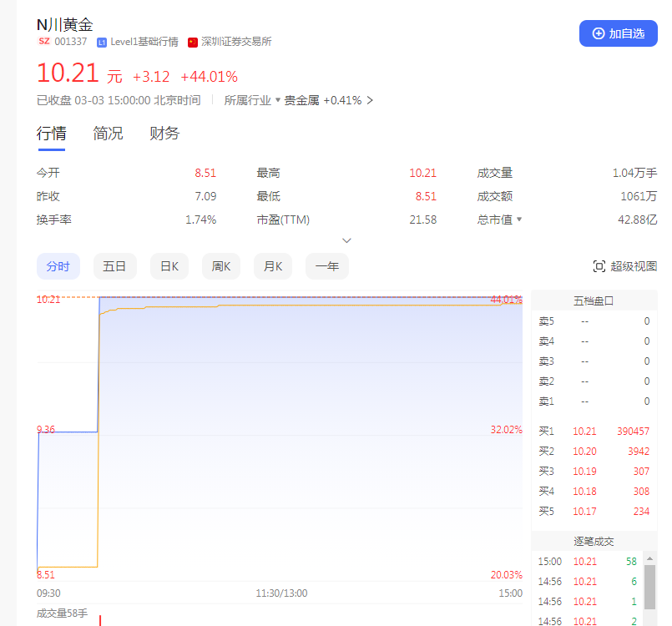Switch chart to 五日 view
Screen dimensions: 672x626
pyautogui.click(x=114, y=266)
